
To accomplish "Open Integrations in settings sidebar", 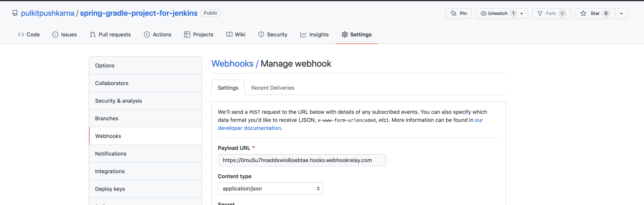I will pyautogui.click(x=145, y=171).
